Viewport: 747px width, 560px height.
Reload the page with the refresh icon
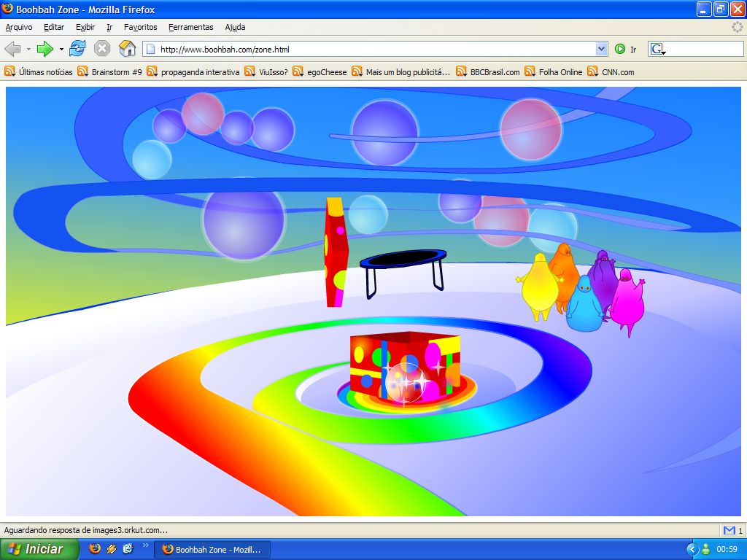pyautogui.click(x=77, y=49)
